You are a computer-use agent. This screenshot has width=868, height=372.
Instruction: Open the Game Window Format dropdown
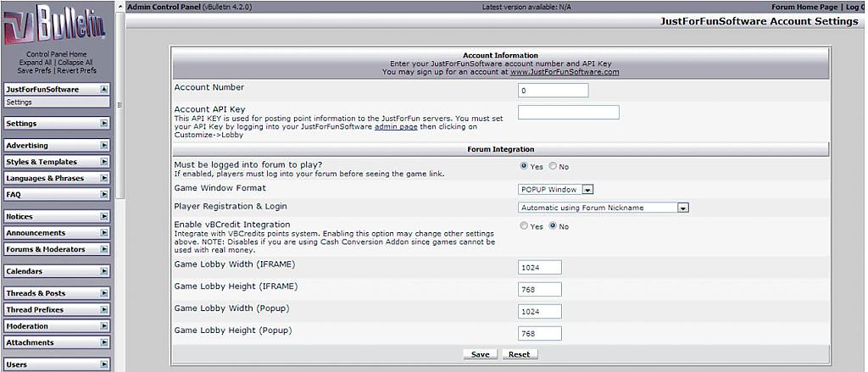556,189
